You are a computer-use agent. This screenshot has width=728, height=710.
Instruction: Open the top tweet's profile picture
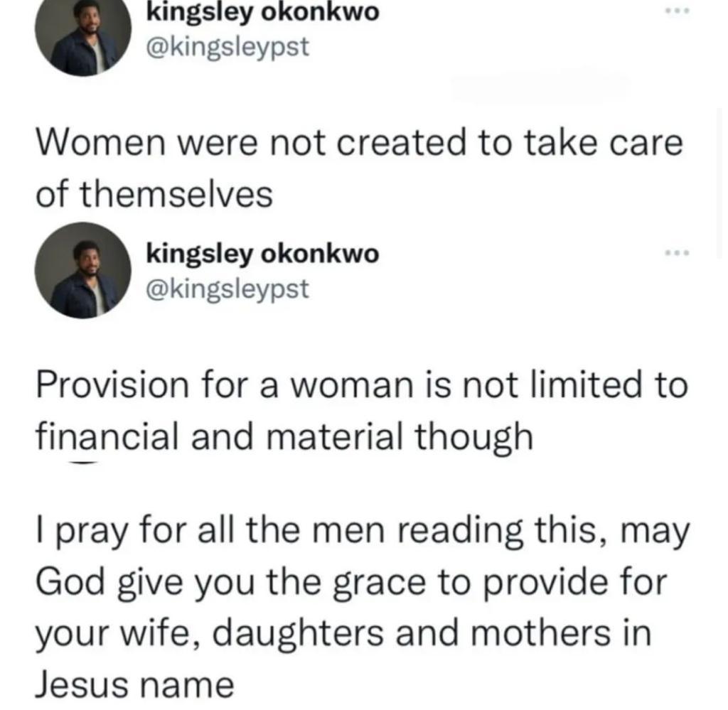point(84,34)
